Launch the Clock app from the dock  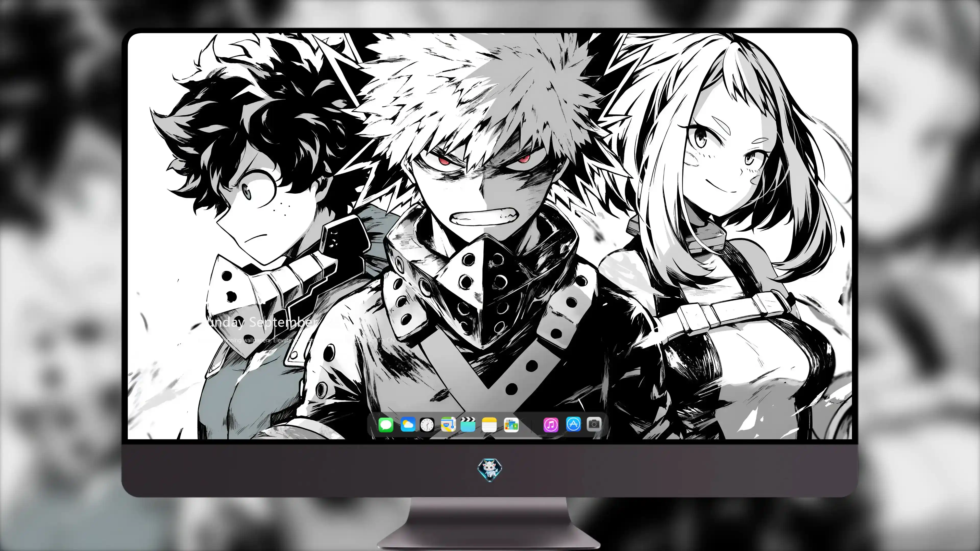[x=427, y=425]
